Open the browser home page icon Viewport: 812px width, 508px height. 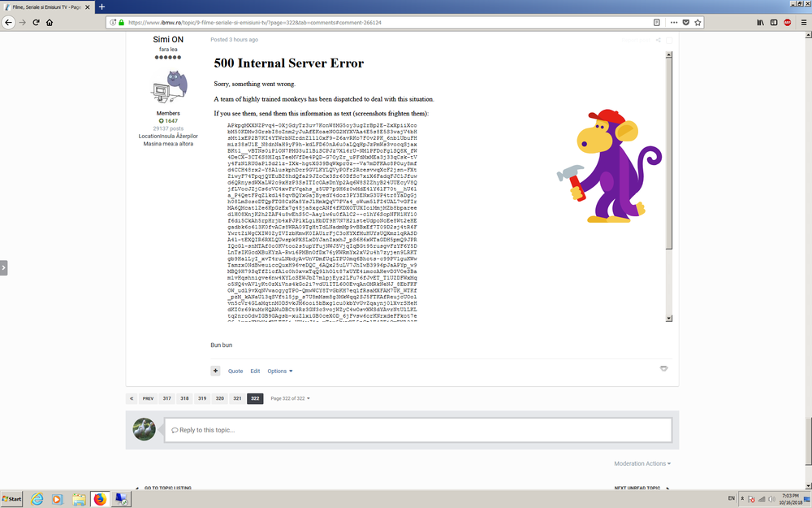pos(50,22)
